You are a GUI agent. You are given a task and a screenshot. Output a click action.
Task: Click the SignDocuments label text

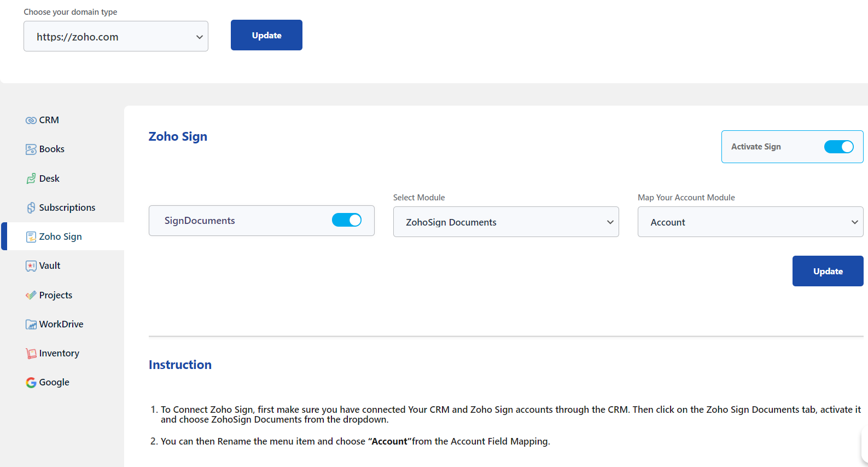point(200,221)
